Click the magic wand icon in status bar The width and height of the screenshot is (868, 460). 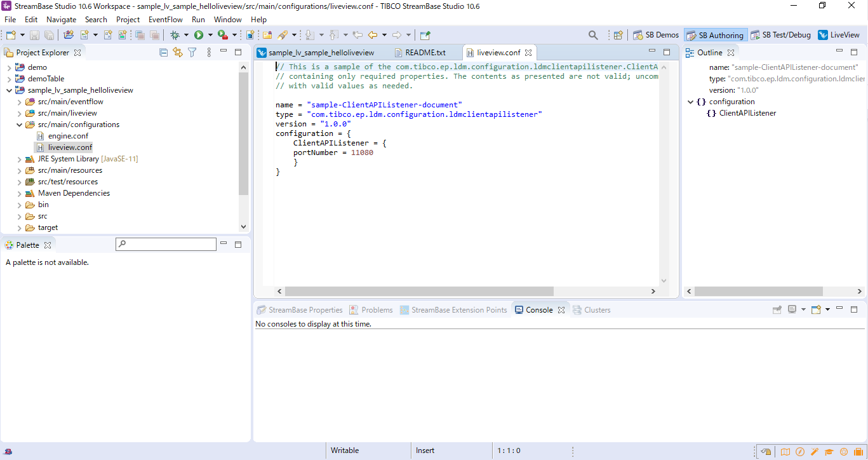(815, 452)
